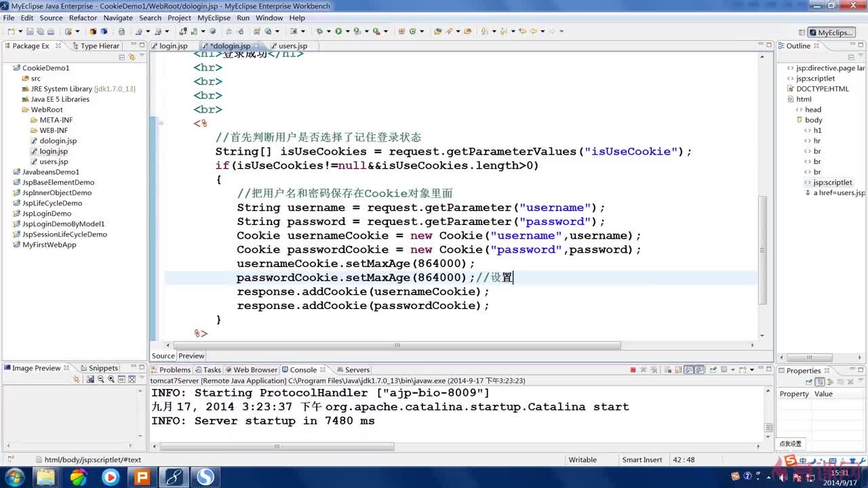
Task: Click the Smart Insert status bar field
Action: (642, 460)
